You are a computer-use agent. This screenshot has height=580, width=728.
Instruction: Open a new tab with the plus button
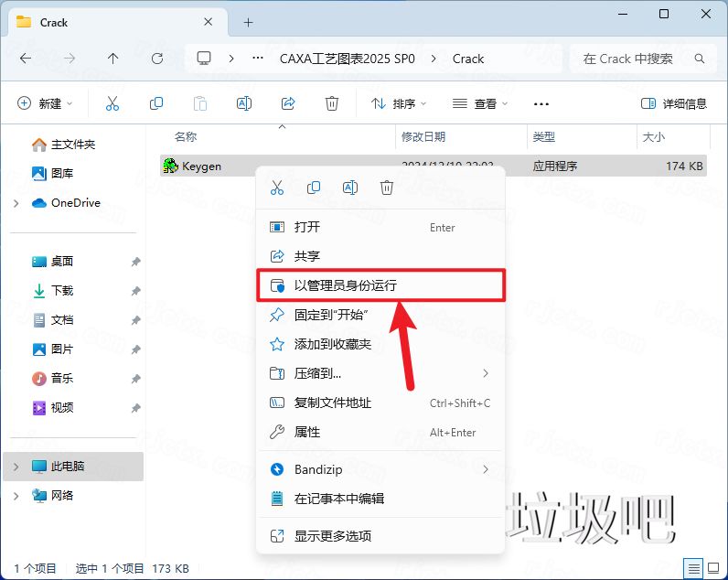click(249, 22)
